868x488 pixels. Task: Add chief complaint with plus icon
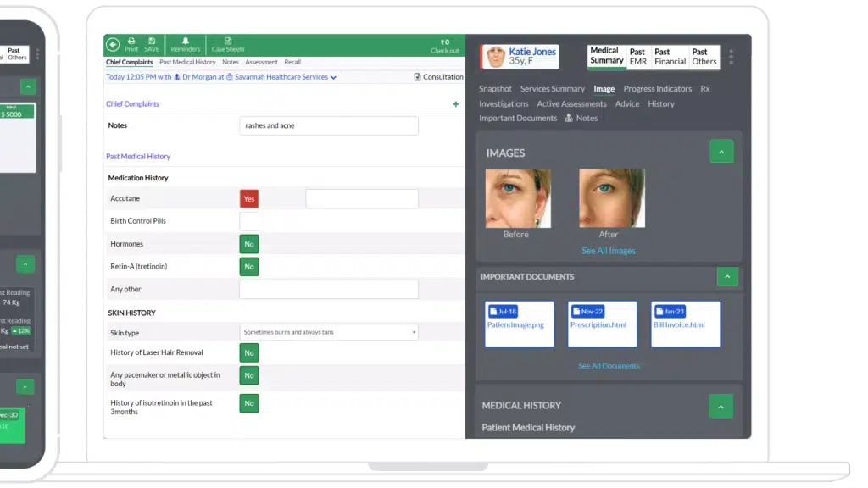455,104
